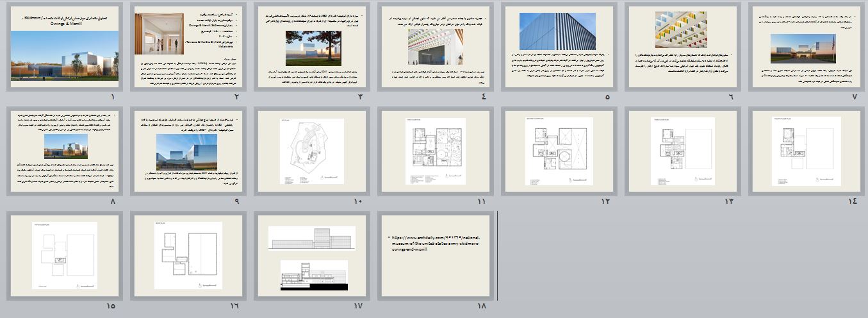Choose slide 5 with the metallic facade close-up
The image size is (868, 318).
559,47
